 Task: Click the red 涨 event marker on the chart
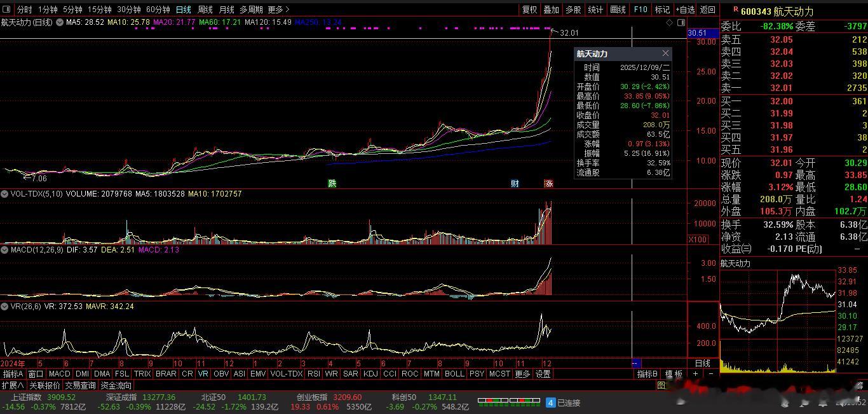[548, 184]
